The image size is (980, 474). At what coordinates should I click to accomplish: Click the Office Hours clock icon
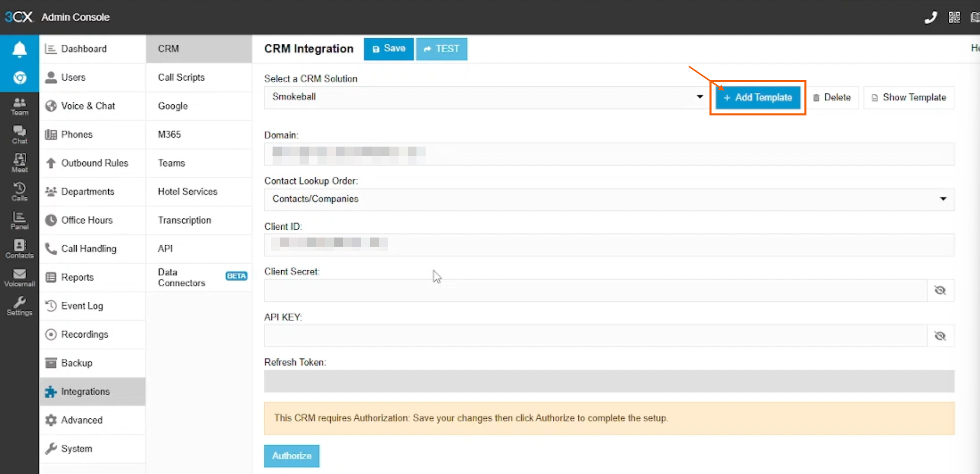[51, 220]
